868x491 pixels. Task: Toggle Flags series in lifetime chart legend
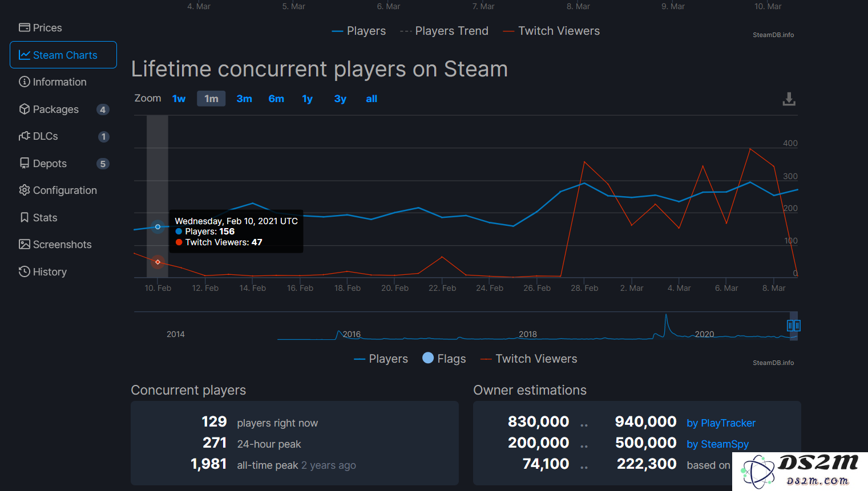point(444,358)
